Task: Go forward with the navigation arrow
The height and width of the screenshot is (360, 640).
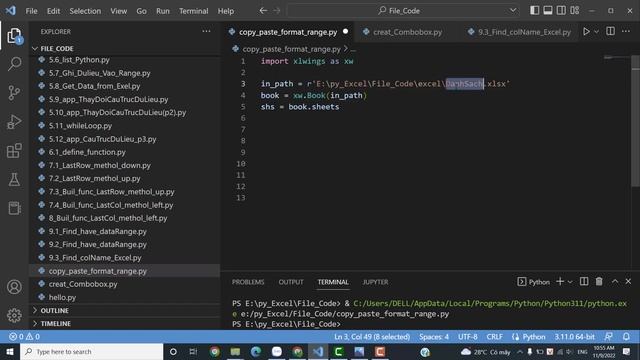Action: coord(277,11)
